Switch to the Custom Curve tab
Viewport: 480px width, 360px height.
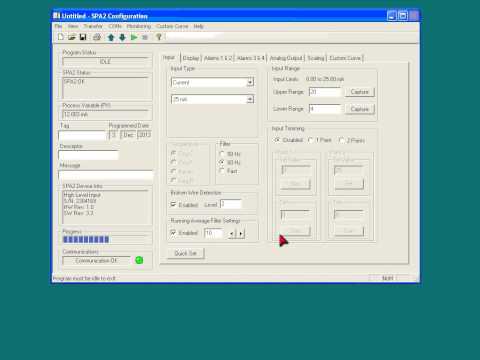[x=345, y=58]
